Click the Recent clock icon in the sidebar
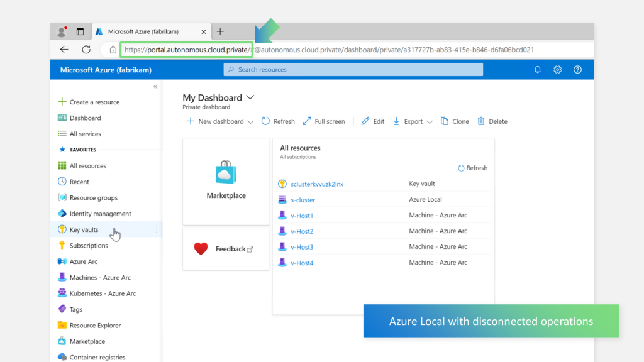Viewport: 644px width, 362px height. click(x=62, y=182)
